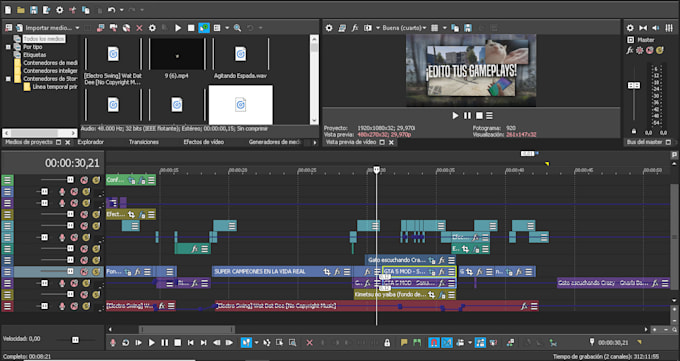680x361 pixels.
Task: Select the zoom edit tool in timeline toolbar
Action: [293, 342]
